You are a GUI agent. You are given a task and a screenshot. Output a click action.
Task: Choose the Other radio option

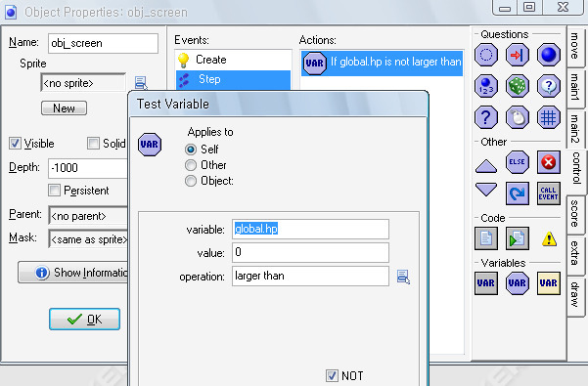tap(191, 165)
